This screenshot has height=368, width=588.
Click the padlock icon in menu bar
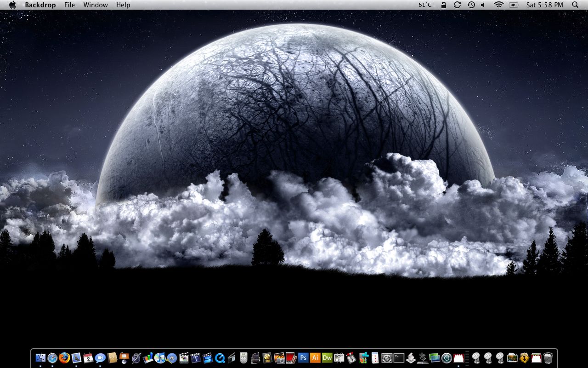point(443,5)
